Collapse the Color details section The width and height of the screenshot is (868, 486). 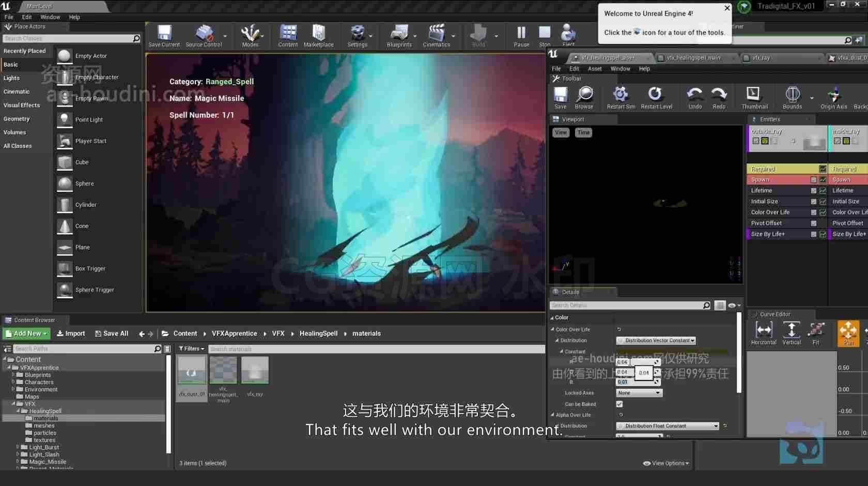(552, 318)
